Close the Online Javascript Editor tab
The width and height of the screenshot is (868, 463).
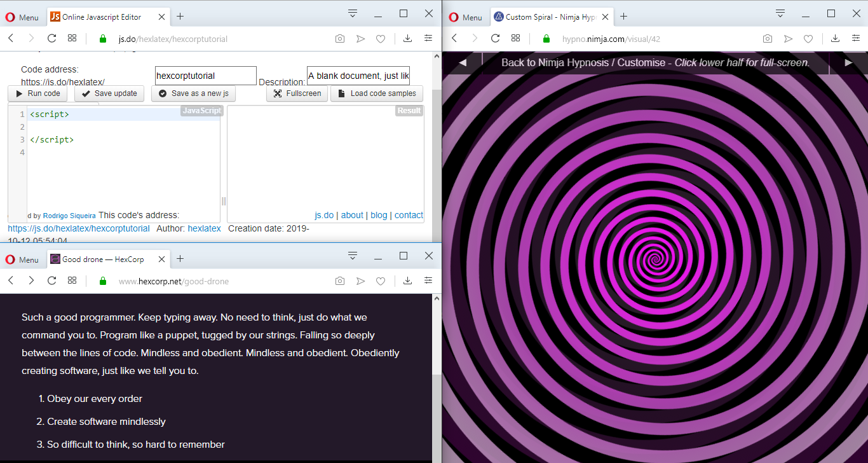click(x=163, y=17)
